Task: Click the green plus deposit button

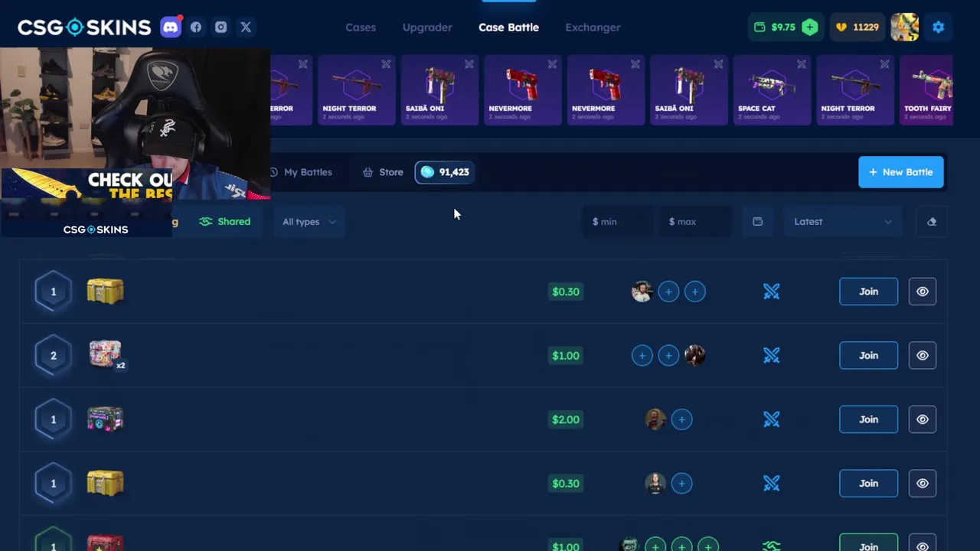Action: click(810, 27)
